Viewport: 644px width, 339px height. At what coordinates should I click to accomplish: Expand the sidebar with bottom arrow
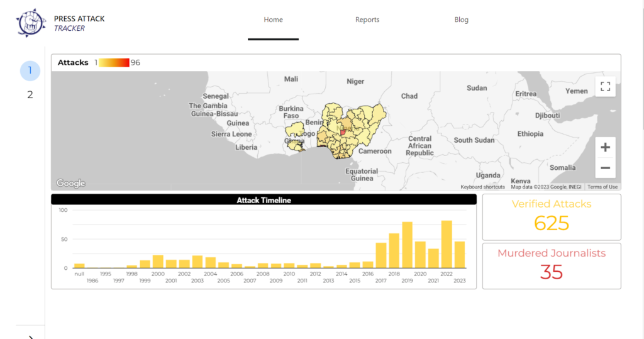pyautogui.click(x=30, y=336)
